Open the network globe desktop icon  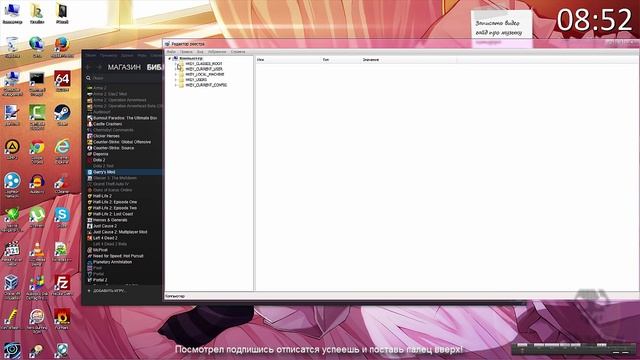[x=37, y=47]
